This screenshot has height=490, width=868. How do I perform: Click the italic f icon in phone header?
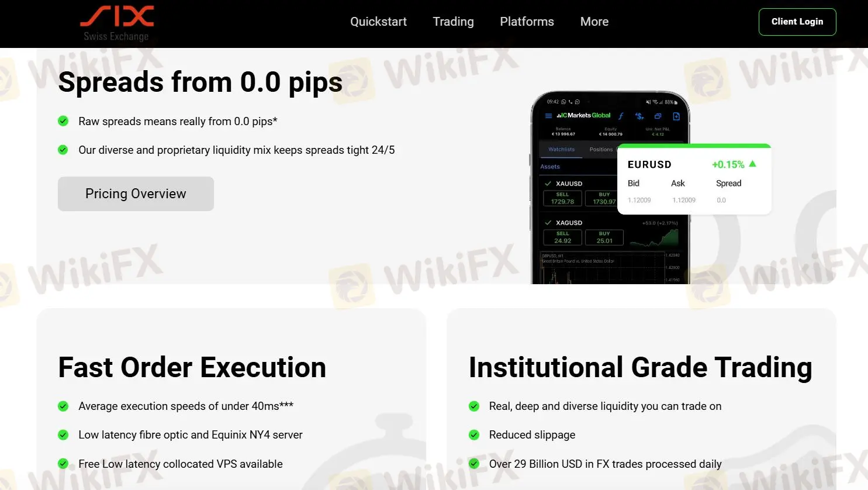(x=621, y=116)
